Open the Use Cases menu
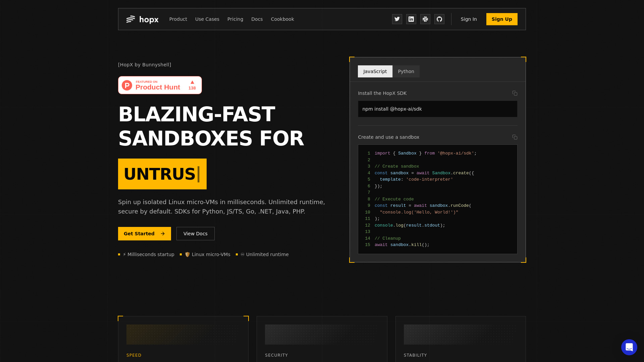The width and height of the screenshot is (644, 362). pyautogui.click(x=207, y=19)
